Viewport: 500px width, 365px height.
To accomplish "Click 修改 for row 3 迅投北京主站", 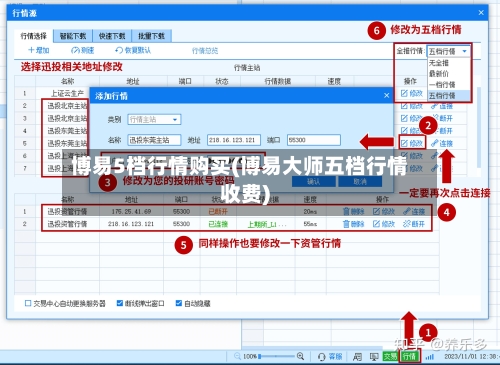I will [412, 118].
